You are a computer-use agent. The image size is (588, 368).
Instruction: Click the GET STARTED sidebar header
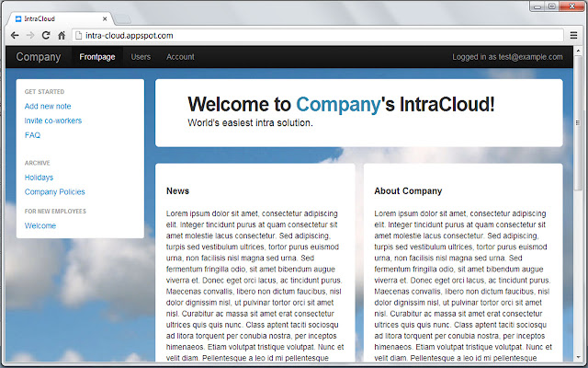[x=44, y=92]
